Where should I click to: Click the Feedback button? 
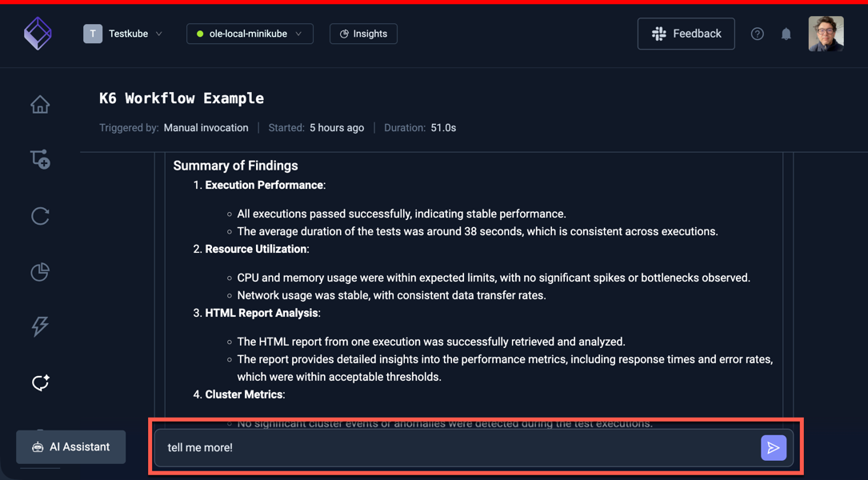pyautogui.click(x=686, y=34)
